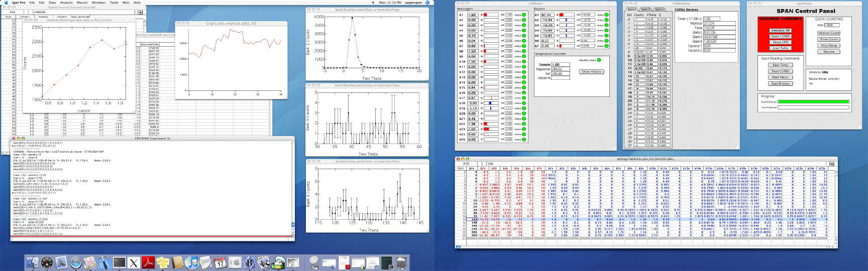Open Stickies yellow notes icon in the Dock
The image size is (868, 271).
point(163,262)
